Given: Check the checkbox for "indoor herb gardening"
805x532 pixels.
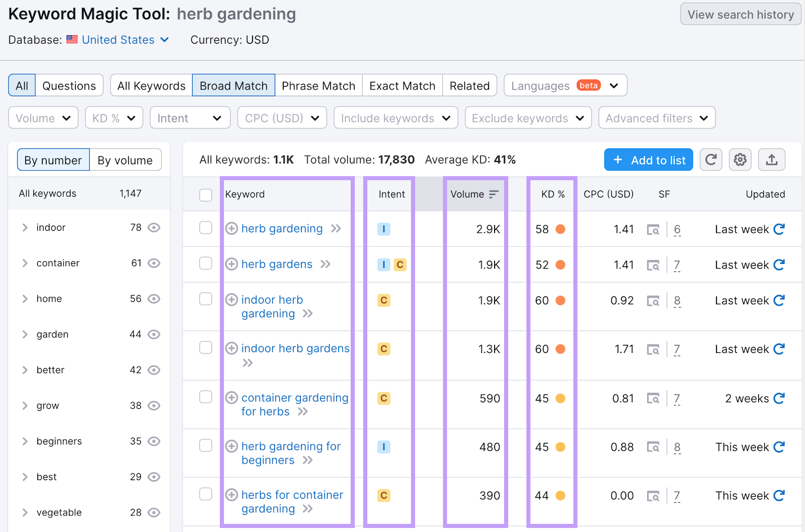Looking at the screenshot, I should click(x=206, y=299).
